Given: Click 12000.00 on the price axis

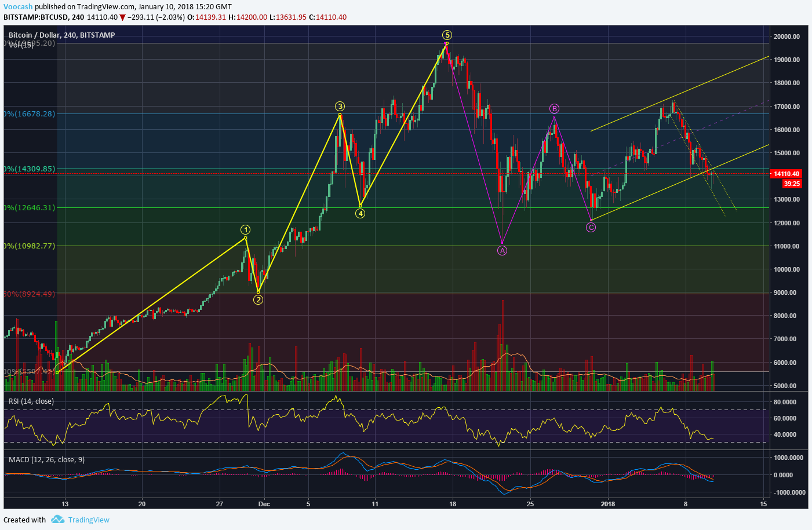Looking at the screenshot, I should pos(786,223).
